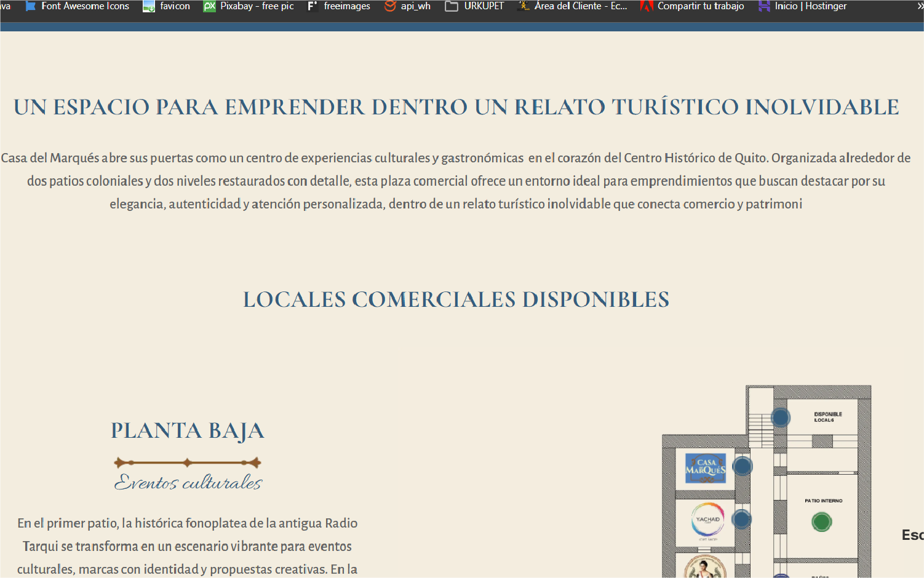This screenshot has width=924, height=578.
Task: Click the round portrait logo at the plan's bottom
Action: click(x=706, y=566)
